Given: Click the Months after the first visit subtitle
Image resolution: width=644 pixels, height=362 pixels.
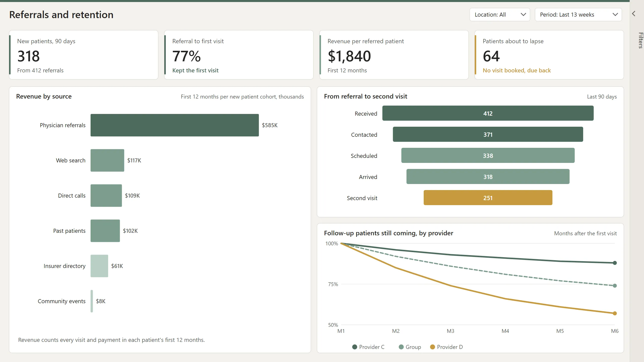Looking at the screenshot, I should point(585,233).
